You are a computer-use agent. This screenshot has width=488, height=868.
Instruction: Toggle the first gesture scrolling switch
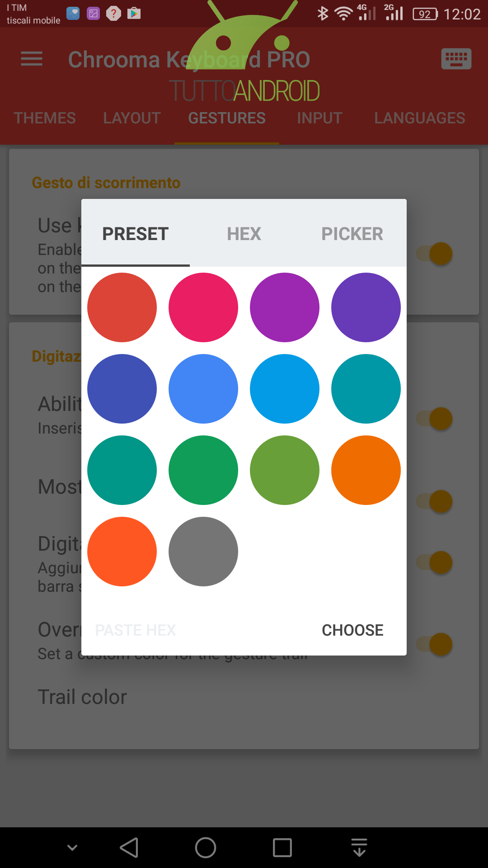pyautogui.click(x=435, y=254)
